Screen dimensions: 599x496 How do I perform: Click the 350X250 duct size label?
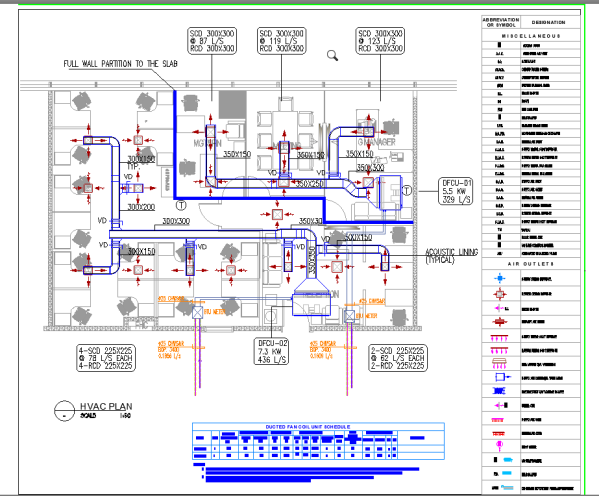(310, 184)
